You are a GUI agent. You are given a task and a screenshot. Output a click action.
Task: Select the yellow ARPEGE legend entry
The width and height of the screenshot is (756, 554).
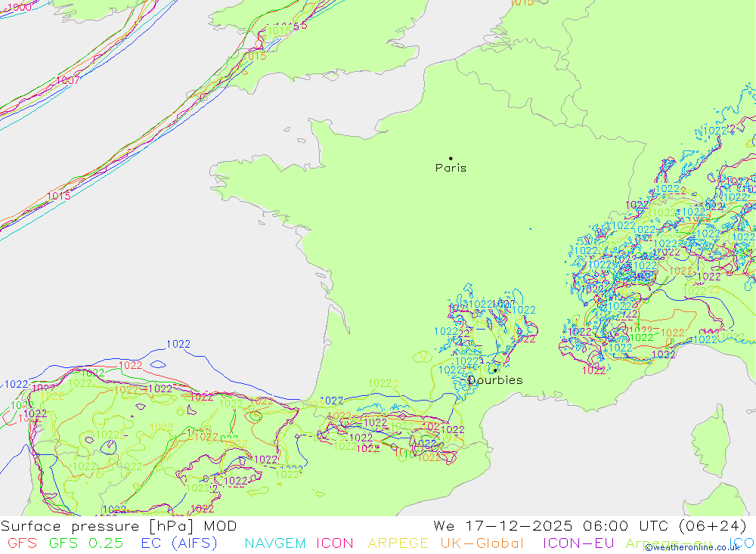(398, 543)
